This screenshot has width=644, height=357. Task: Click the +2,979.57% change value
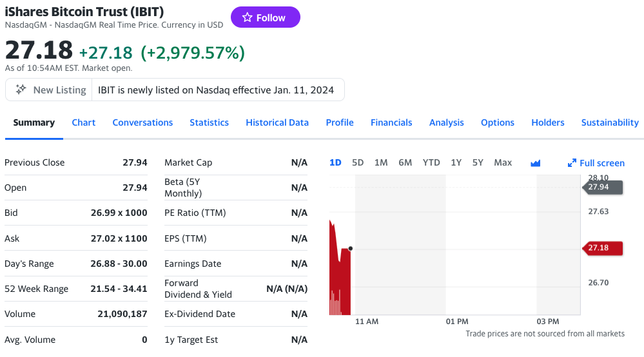coord(193,53)
